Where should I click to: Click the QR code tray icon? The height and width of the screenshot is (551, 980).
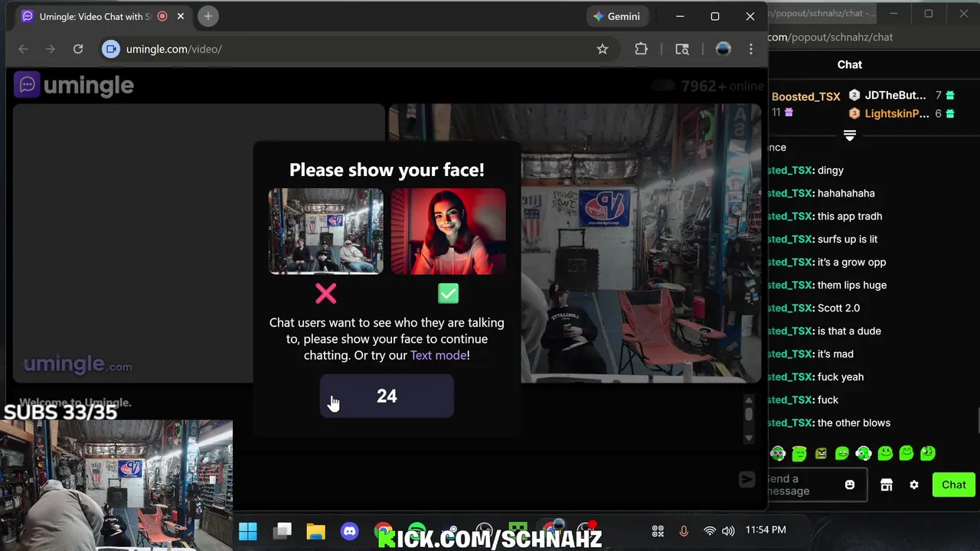point(658,530)
